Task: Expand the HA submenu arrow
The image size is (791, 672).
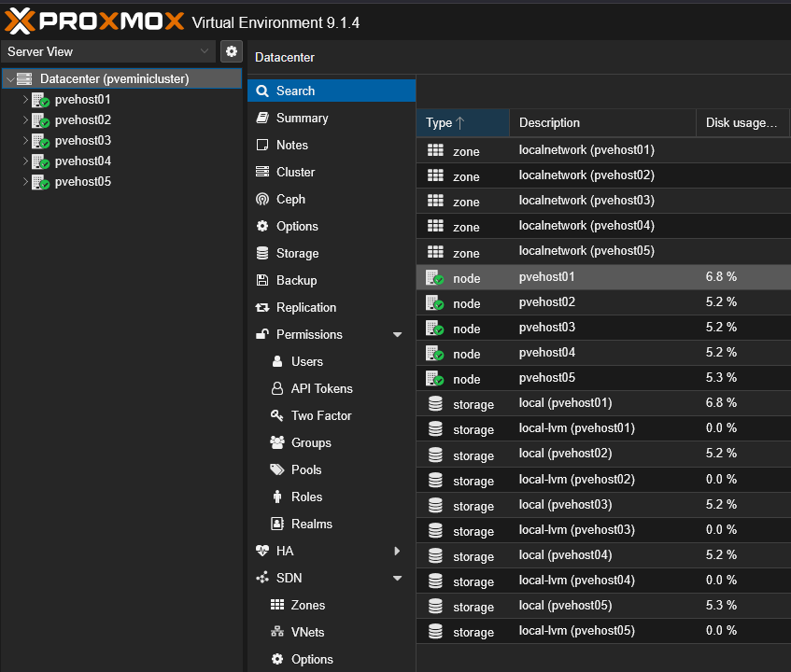Action: point(397,551)
